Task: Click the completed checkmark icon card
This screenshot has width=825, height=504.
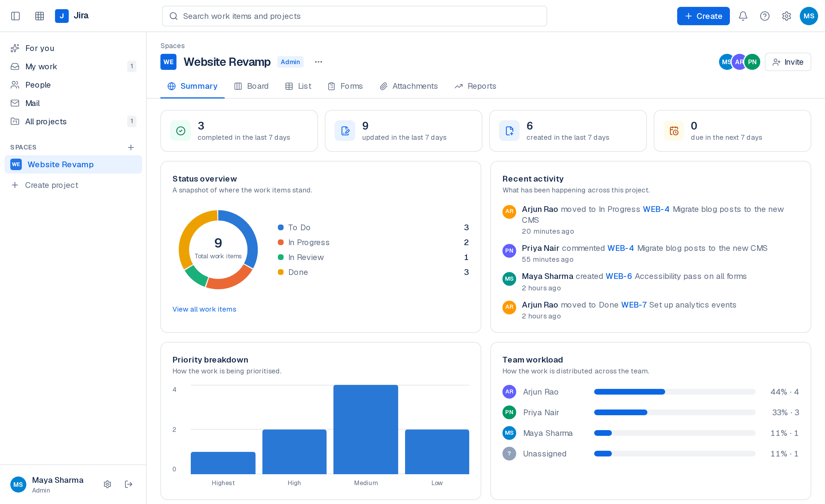Action: tap(181, 131)
